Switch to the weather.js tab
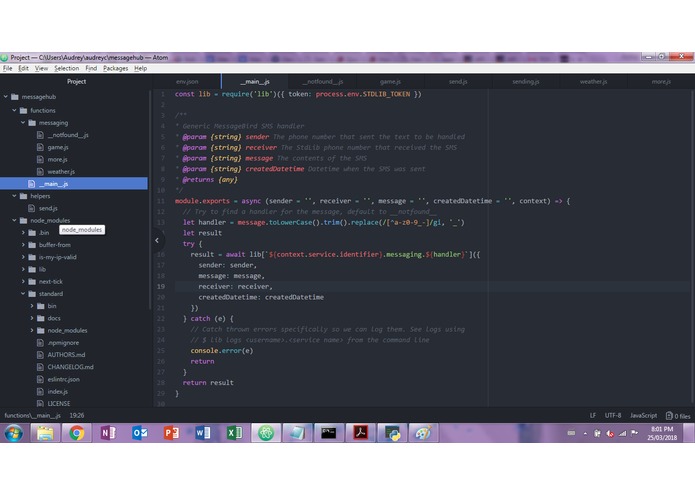The height and width of the screenshot is (494, 695). (x=593, y=82)
